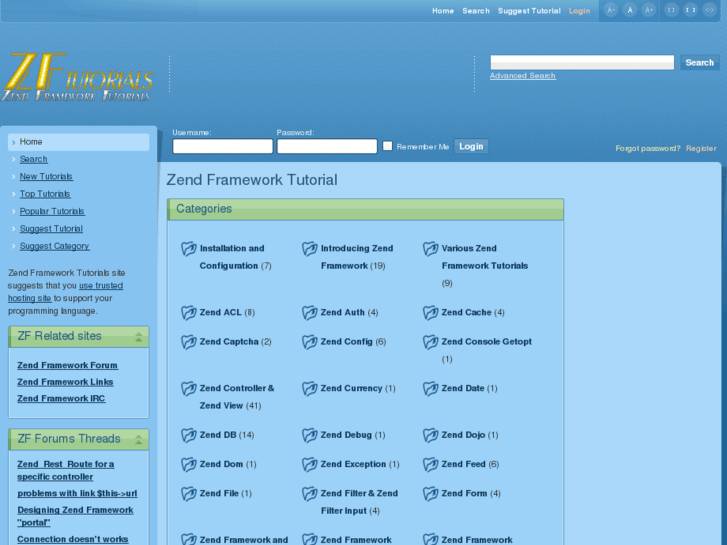Image resolution: width=727 pixels, height=545 pixels.
Task: Open thread Zend_Rest_Route for a specific controller
Action: 65,471
